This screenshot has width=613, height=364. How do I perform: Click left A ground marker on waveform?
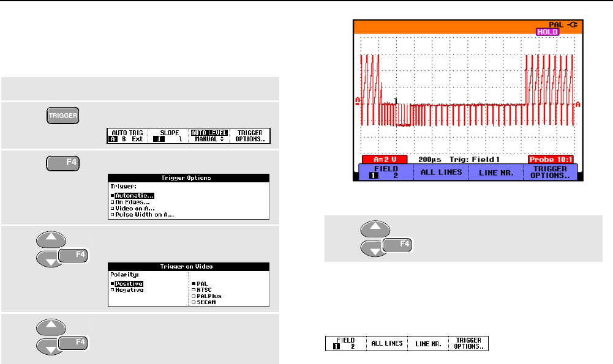click(x=357, y=101)
